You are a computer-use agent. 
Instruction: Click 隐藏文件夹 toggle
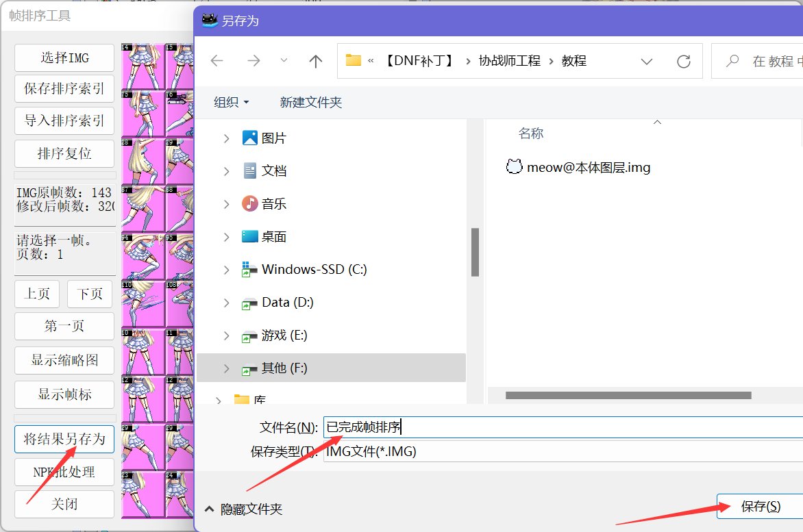(x=243, y=509)
